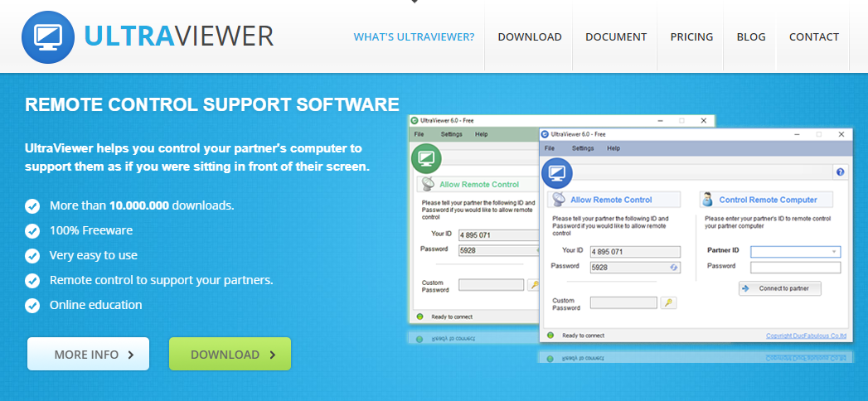Click the Ready to connect status in back window

coord(452,317)
